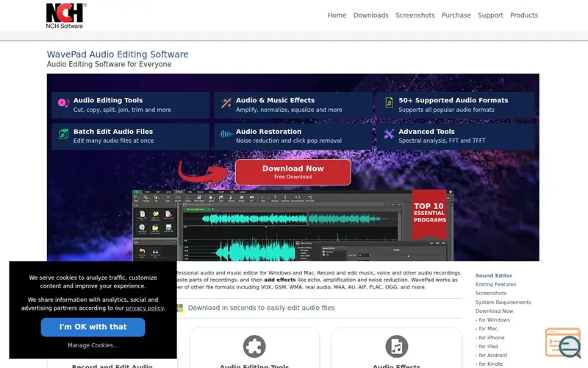Click the Windows logo next to Download in seconds
588x368 pixels.
click(180, 308)
